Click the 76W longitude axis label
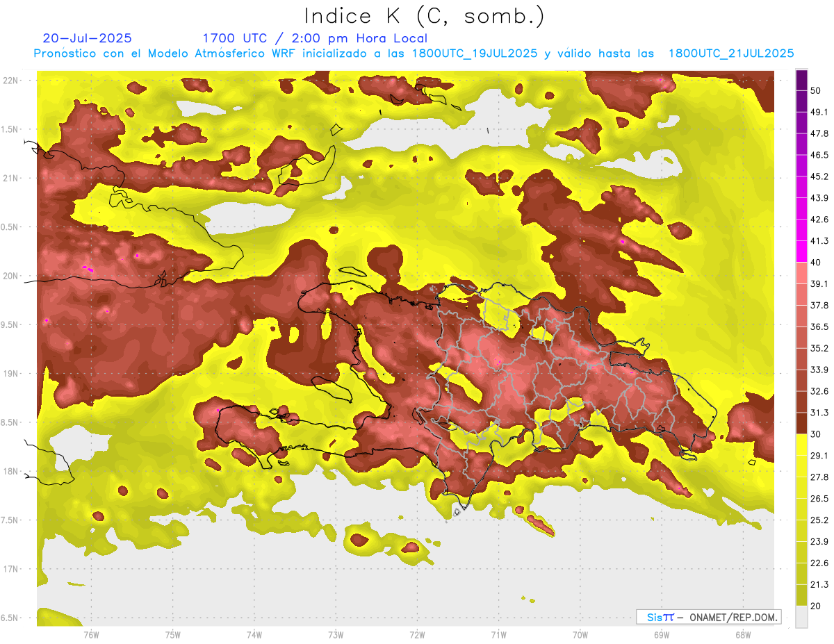Viewport: 834px width, 644px height. click(91, 634)
